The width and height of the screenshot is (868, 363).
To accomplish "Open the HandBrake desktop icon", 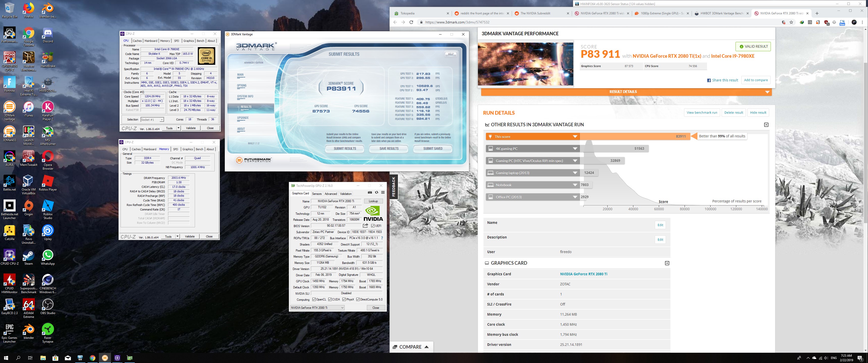I will pyautogui.click(x=47, y=59).
